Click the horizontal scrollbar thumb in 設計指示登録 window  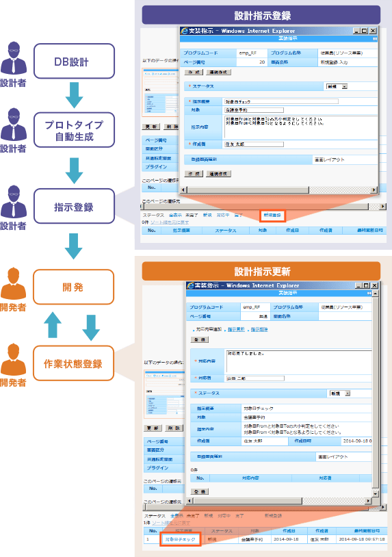[x=248, y=190]
